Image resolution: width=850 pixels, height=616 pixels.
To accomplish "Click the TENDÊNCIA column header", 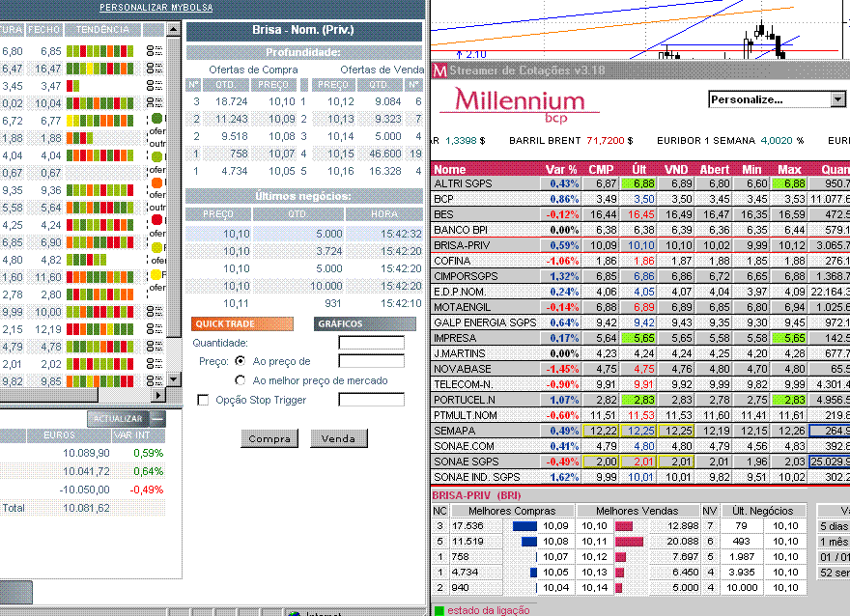I will pyautogui.click(x=103, y=29).
